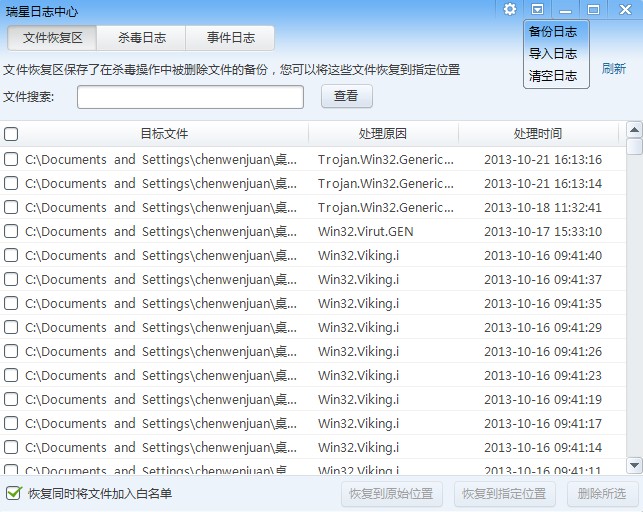This screenshot has width=643, height=512.
Task: Select 备份日志 from the dropdown menu
Action: tap(553, 32)
